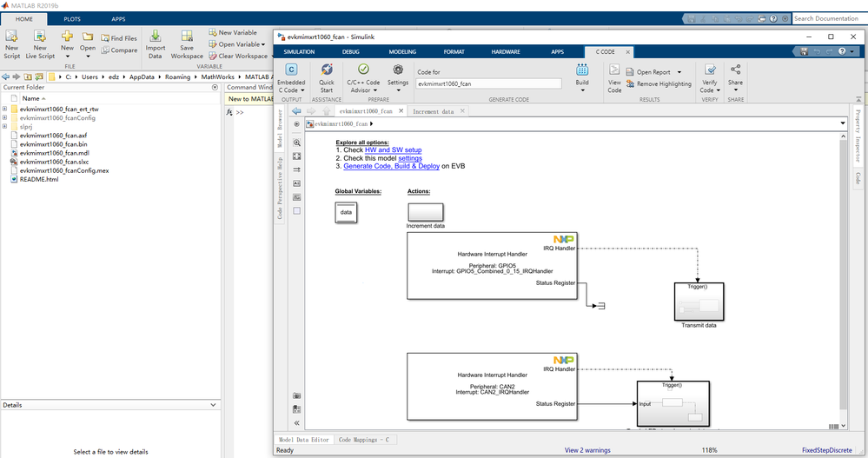Open the Simulink model path dropdown arrow

pos(843,123)
